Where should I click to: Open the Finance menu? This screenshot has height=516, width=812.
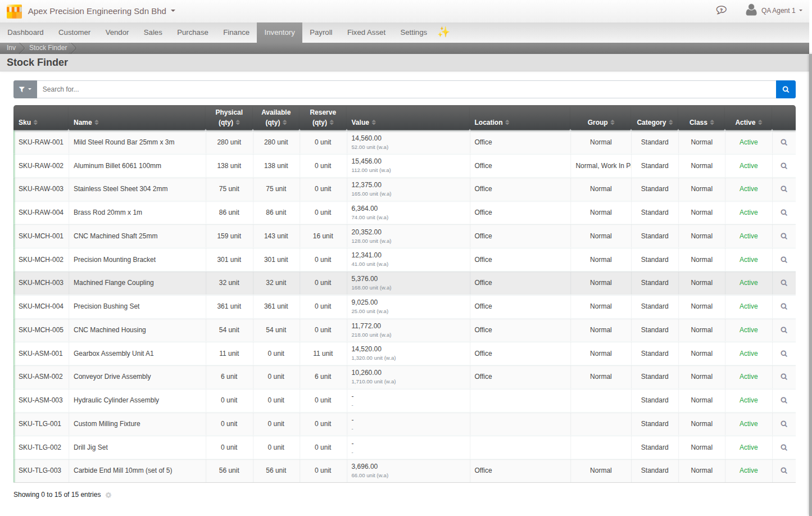[x=236, y=33]
